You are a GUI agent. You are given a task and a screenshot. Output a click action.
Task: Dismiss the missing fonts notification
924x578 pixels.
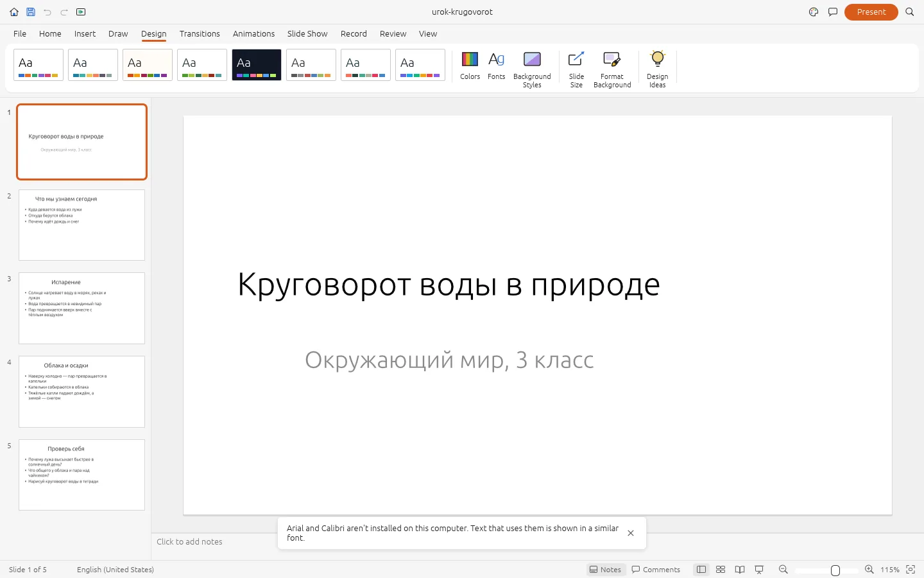pyautogui.click(x=631, y=533)
